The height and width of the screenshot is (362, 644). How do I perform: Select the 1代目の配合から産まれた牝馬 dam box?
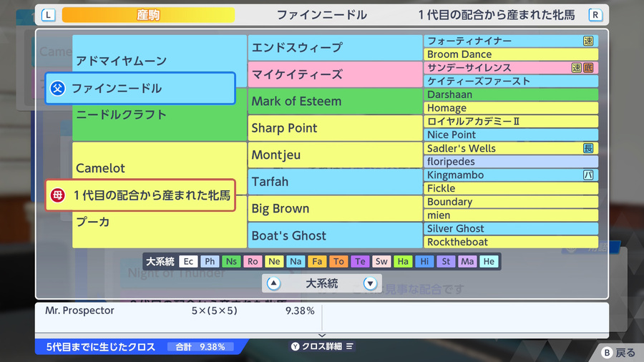pyautogui.click(x=140, y=195)
